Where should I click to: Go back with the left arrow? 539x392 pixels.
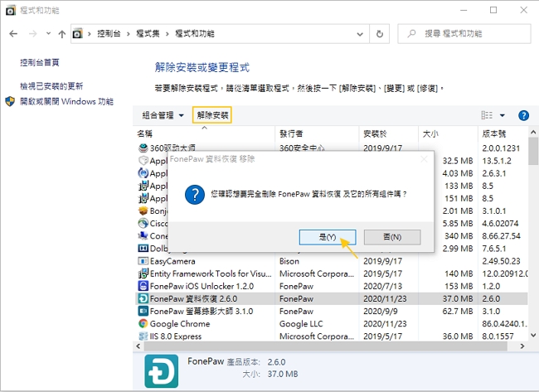pyautogui.click(x=13, y=34)
